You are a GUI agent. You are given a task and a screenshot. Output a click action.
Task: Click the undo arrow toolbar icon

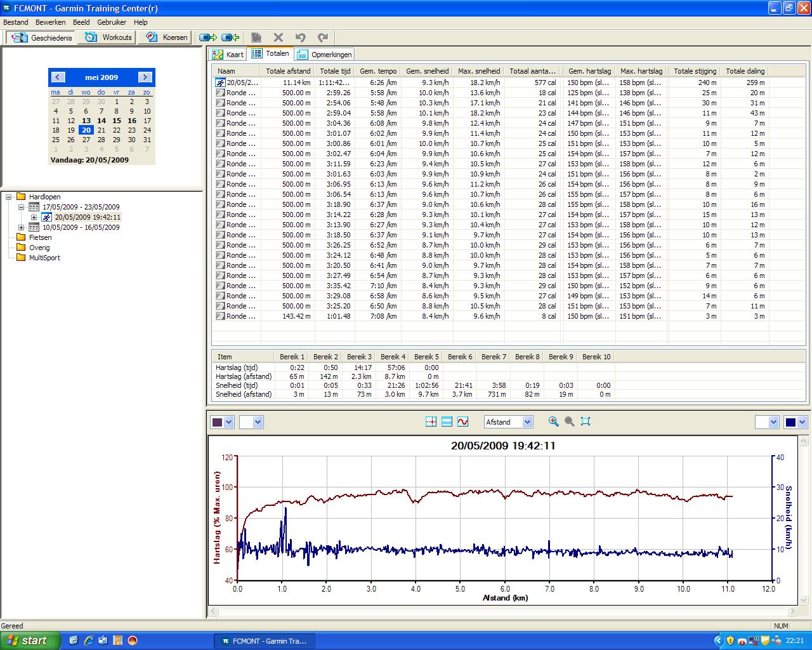(x=301, y=37)
